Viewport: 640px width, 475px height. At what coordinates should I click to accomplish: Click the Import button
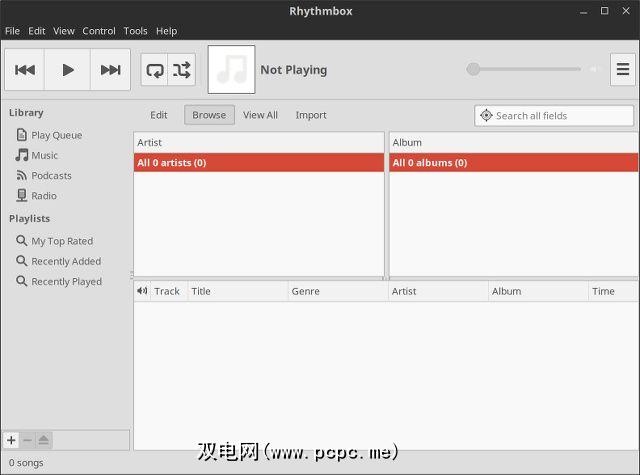coord(311,115)
